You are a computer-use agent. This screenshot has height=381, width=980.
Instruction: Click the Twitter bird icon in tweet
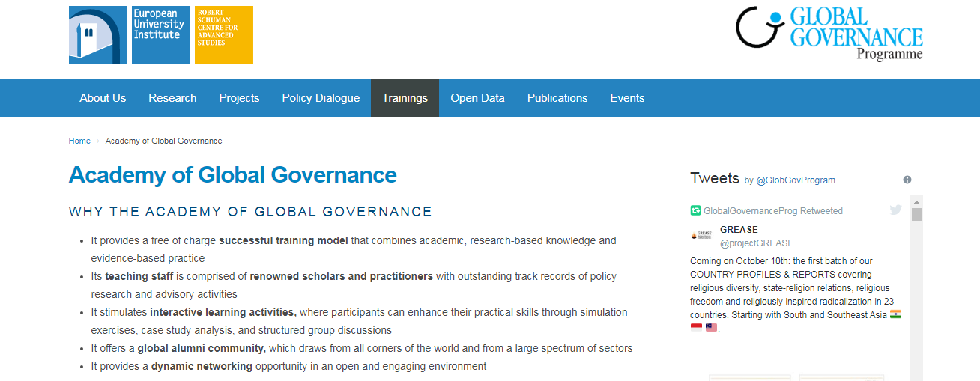click(x=895, y=210)
